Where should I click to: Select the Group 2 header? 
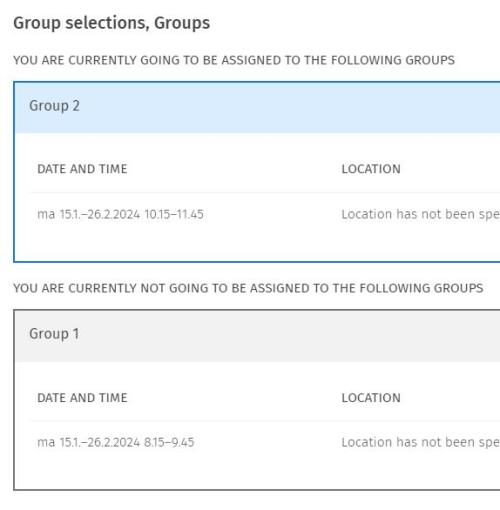click(x=257, y=107)
